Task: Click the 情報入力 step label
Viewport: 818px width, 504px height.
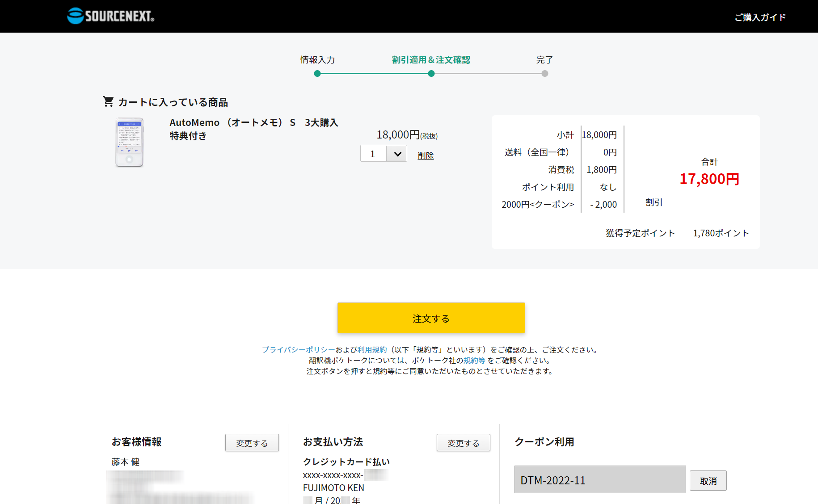Action: click(317, 59)
